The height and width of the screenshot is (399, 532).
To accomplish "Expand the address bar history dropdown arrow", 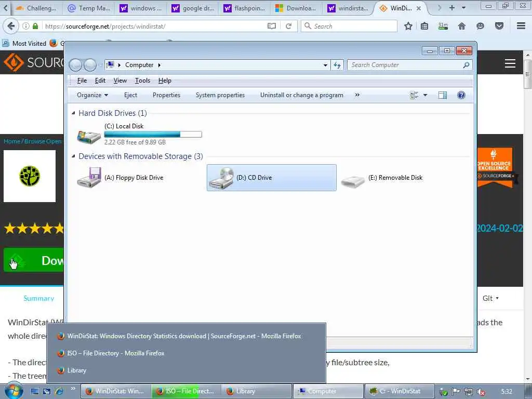I will coord(325,65).
